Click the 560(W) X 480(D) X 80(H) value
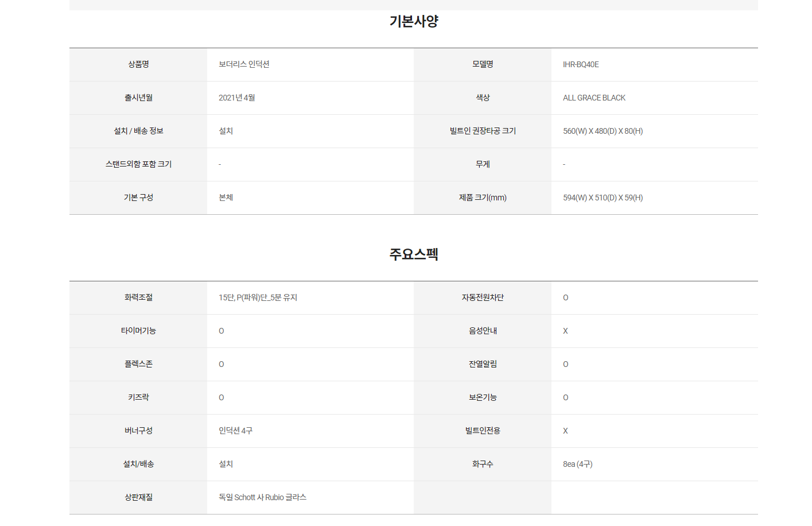This screenshot has height=526, width=812. pos(603,131)
